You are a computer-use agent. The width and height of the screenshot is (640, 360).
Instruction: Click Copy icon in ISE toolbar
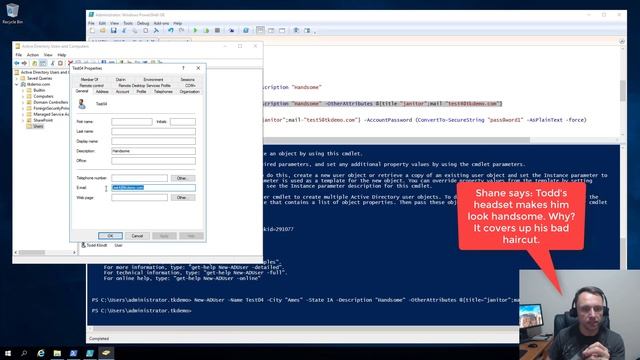point(135,31)
